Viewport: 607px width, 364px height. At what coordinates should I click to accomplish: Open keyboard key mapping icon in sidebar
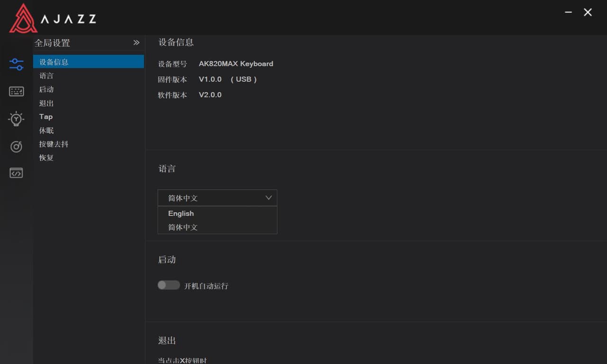(x=16, y=91)
